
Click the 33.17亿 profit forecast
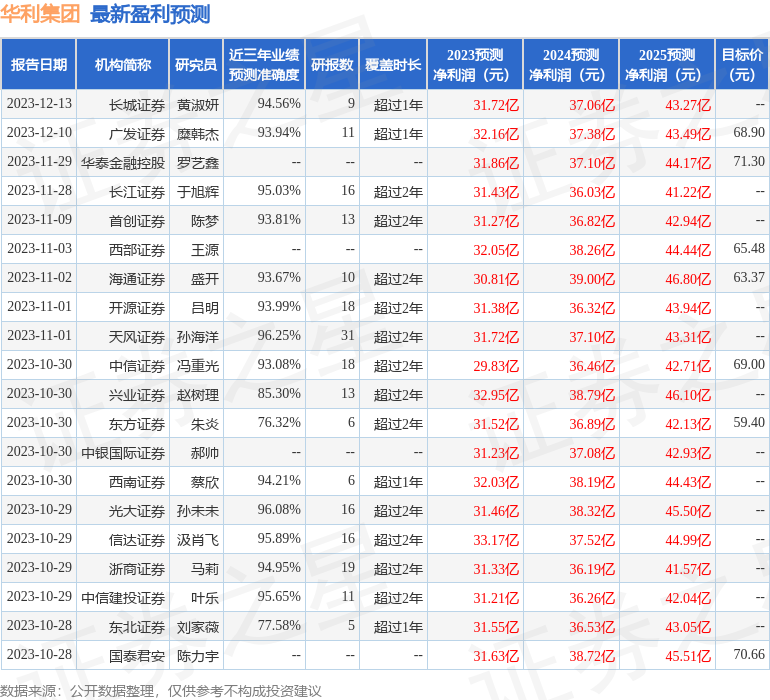pos(496,540)
